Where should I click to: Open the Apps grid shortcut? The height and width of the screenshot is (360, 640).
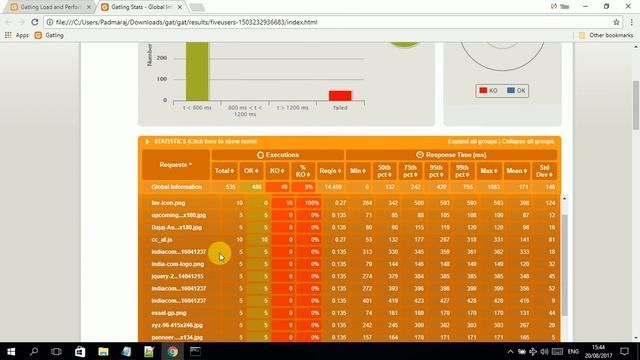point(17,36)
